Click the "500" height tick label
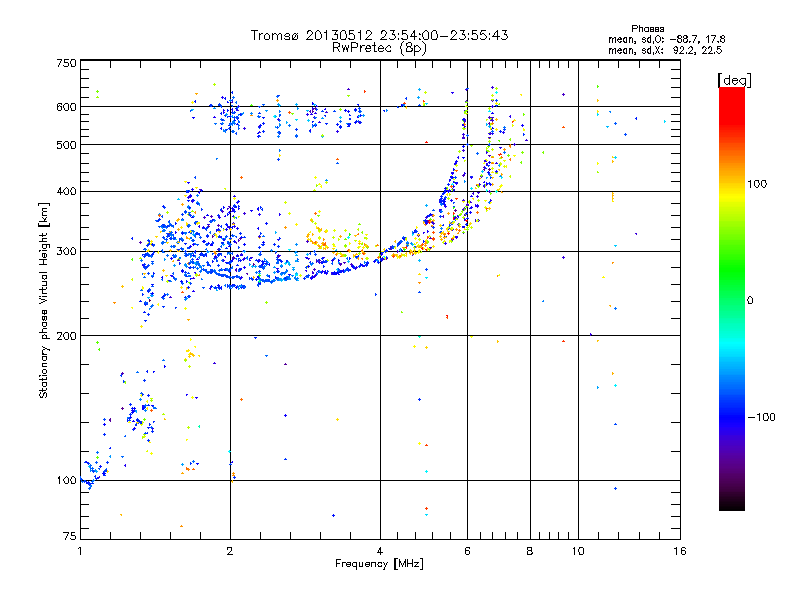The width and height of the screenshot is (800, 600). (x=66, y=145)
